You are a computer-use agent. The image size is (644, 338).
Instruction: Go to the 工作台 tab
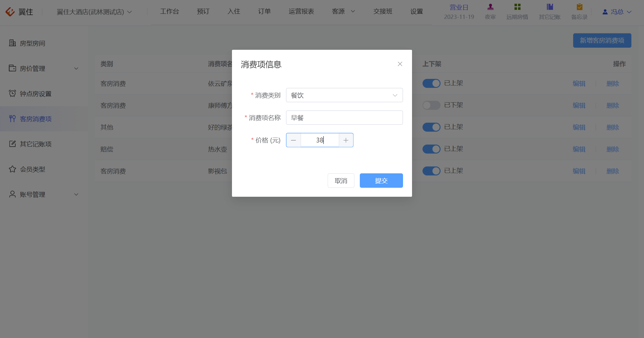tap(170, 11)
